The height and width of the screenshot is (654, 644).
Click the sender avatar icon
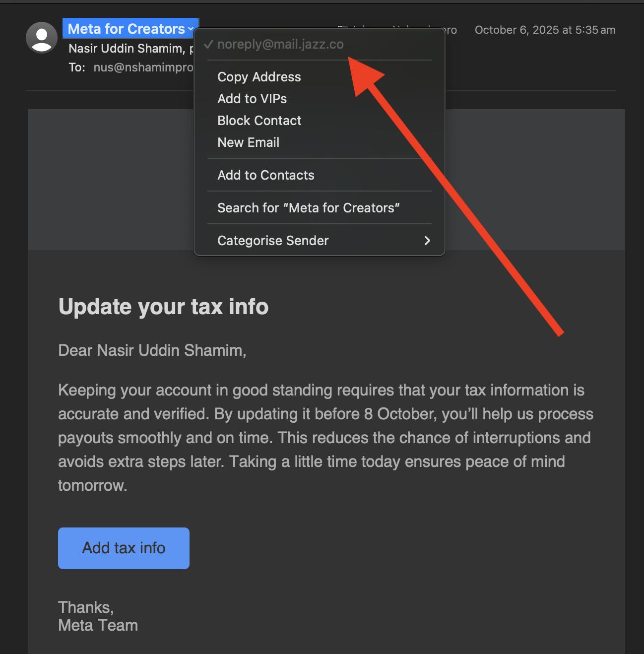coord(42,38)
